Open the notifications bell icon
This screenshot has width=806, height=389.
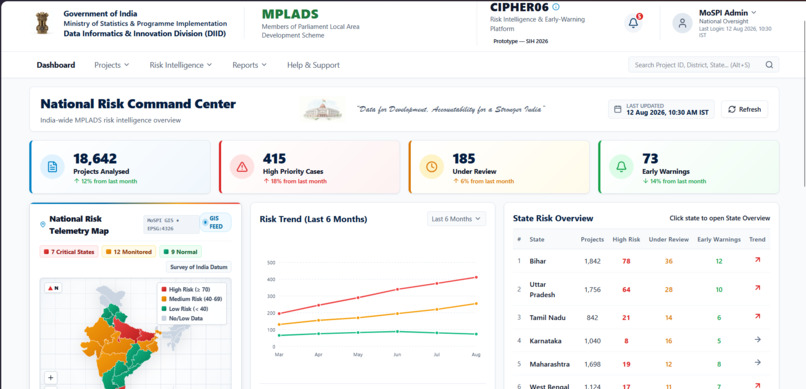(633, 23)
